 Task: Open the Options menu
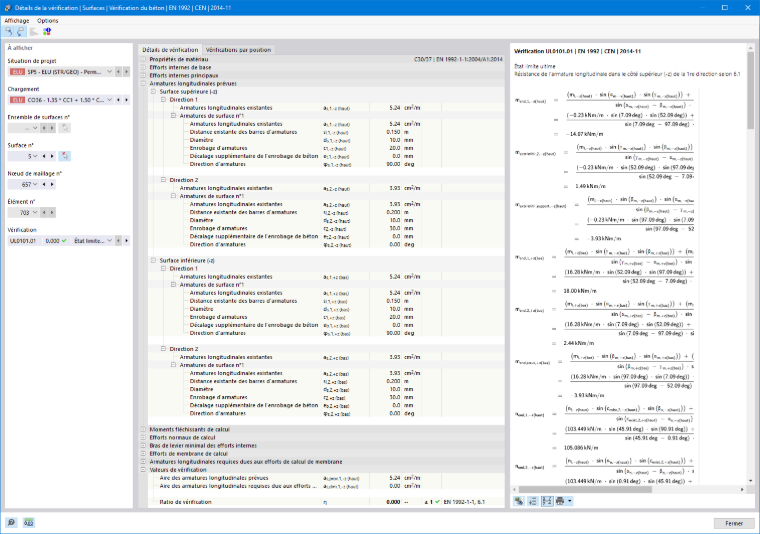(x=48, y=20)
